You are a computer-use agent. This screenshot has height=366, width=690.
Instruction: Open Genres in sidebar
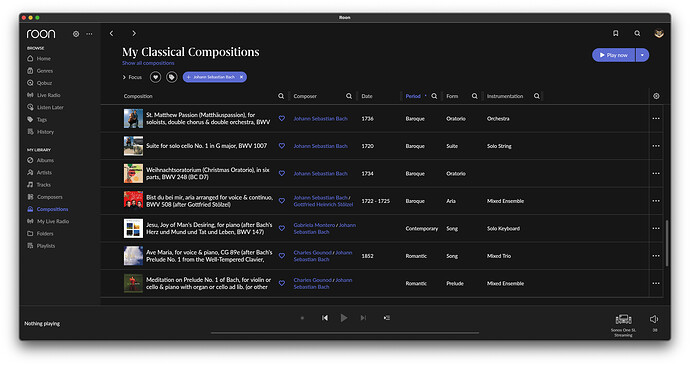(44, 71)
